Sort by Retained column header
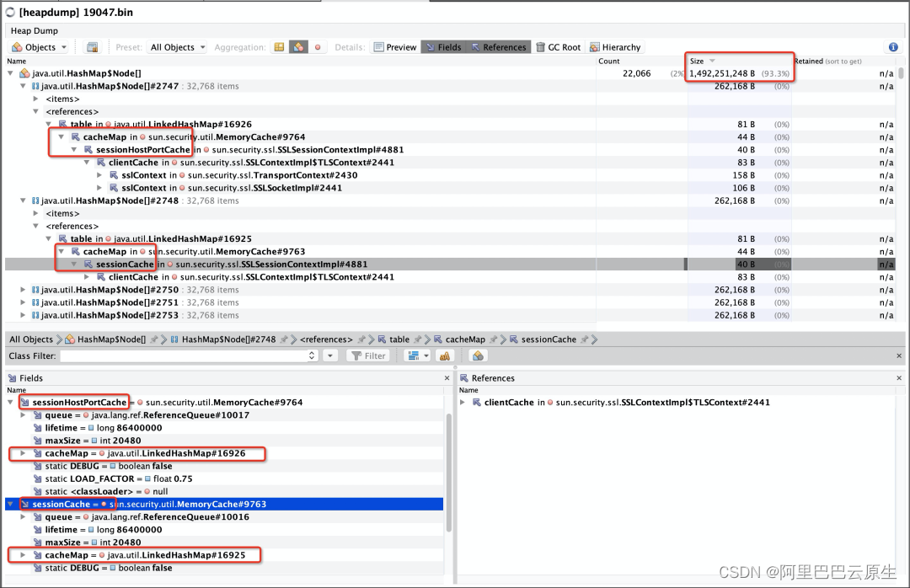Screen dimensions: 910x588 843,61
